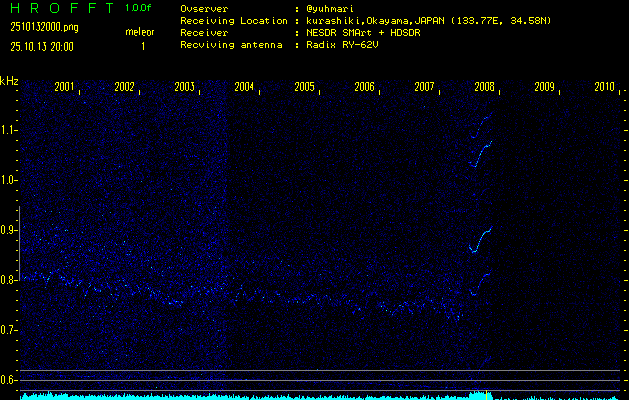Screen dimensions: 629x400
Task: Click the cyan signal level peak at bottom
Action: click(480, 393)
